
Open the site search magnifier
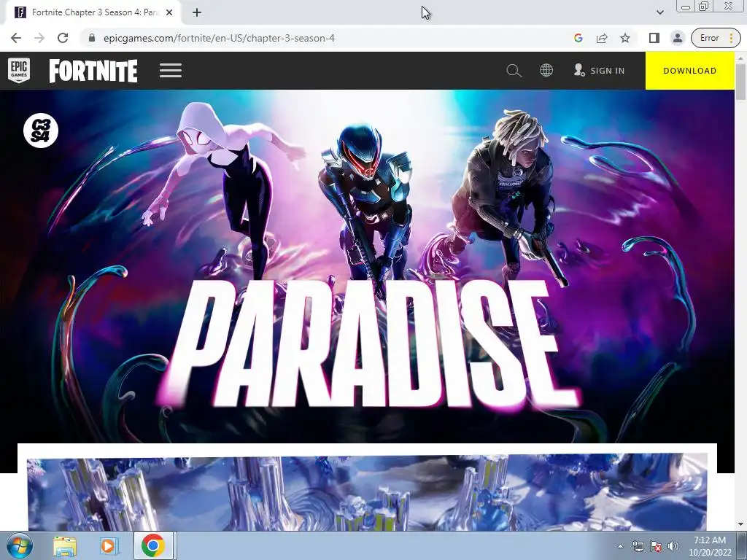tap(514, 71)
